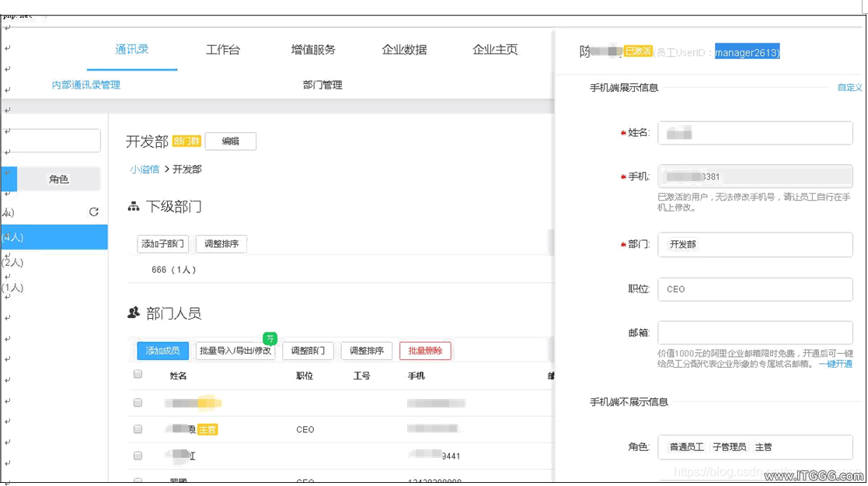Choose the 主管 role tag in the 角色 field
This screenshot has width=868, height=486.
pyautogui.click(x=763, y=447)
